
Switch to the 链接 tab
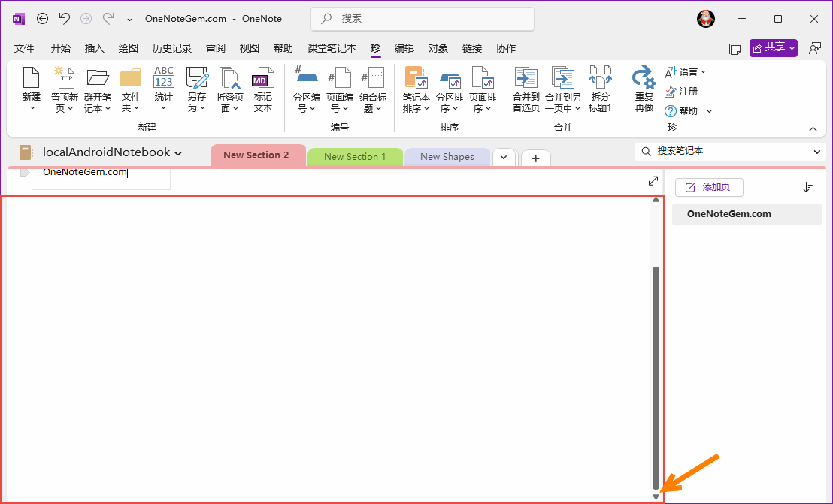pyautogui.click(x=472, y=48)
